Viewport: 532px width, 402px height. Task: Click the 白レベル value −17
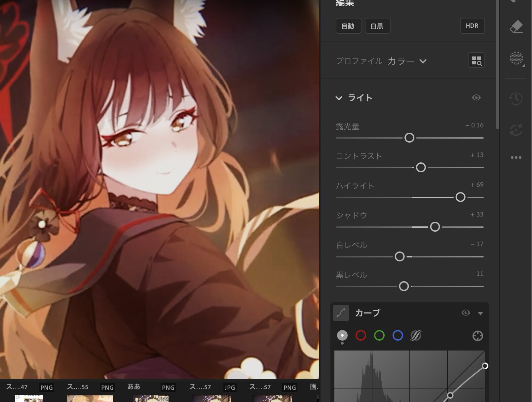tap(477, 244)
